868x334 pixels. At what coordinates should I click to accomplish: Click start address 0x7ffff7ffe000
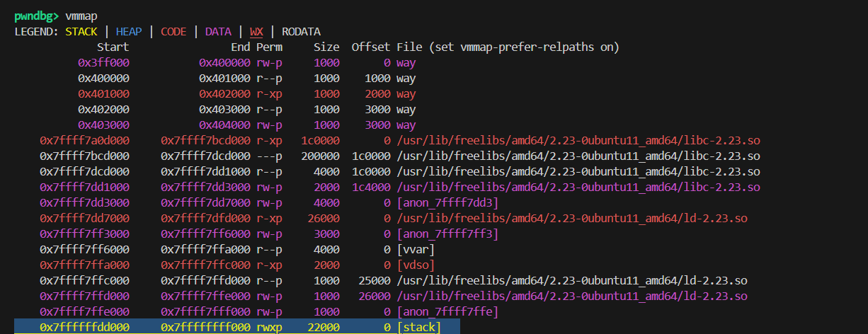tap(84, 311)
